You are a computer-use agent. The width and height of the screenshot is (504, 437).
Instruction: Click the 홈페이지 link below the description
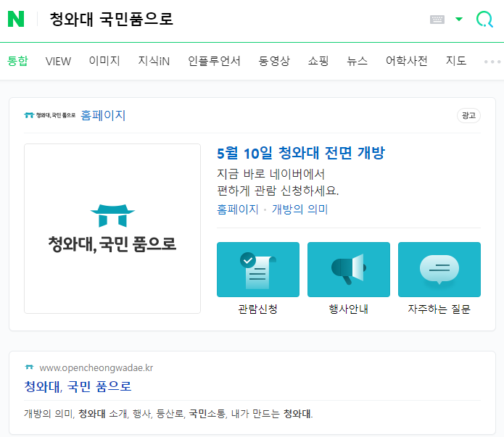tap(238, 209)
